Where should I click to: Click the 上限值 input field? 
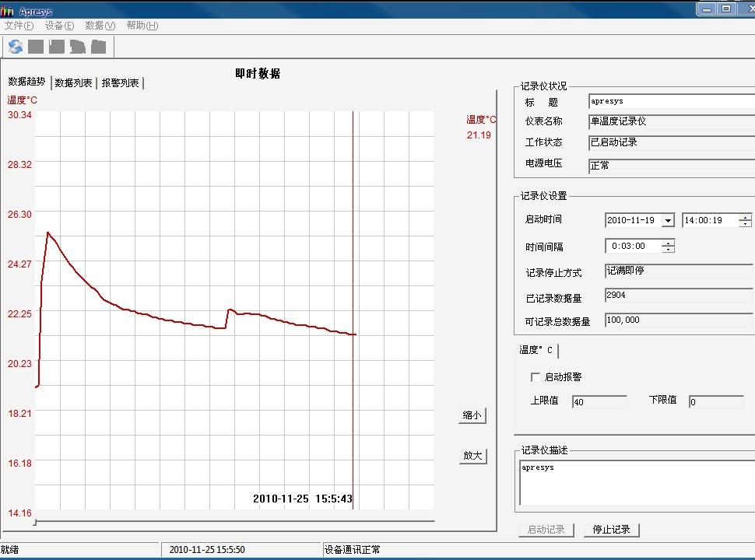[599, 402]
